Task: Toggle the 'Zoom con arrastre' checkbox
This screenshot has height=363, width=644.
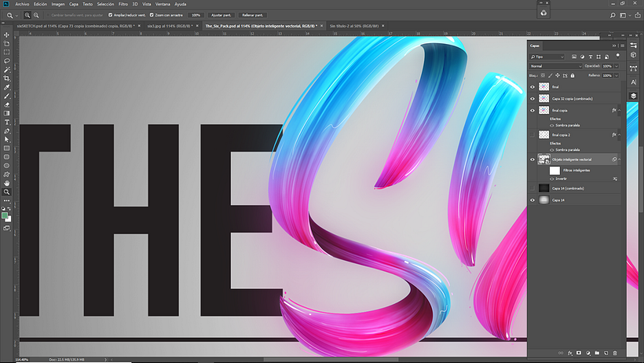Action: pyautogui.click(x=152, y=15)
